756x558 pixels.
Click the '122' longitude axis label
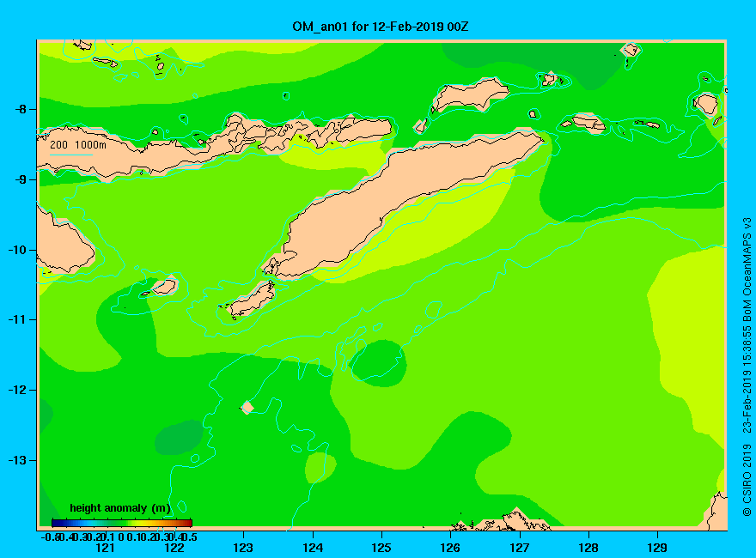(174, 548)
